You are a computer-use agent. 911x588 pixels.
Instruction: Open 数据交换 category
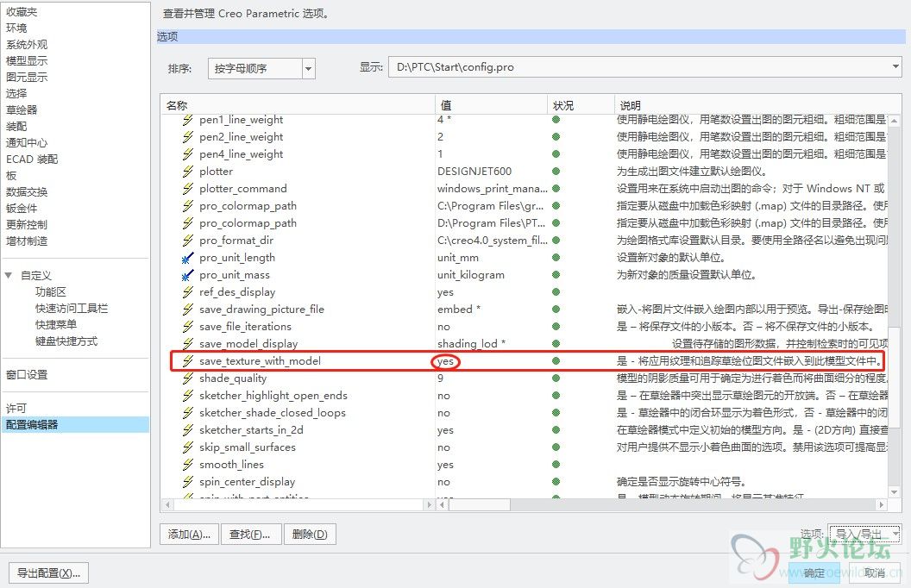pos(27,192)
